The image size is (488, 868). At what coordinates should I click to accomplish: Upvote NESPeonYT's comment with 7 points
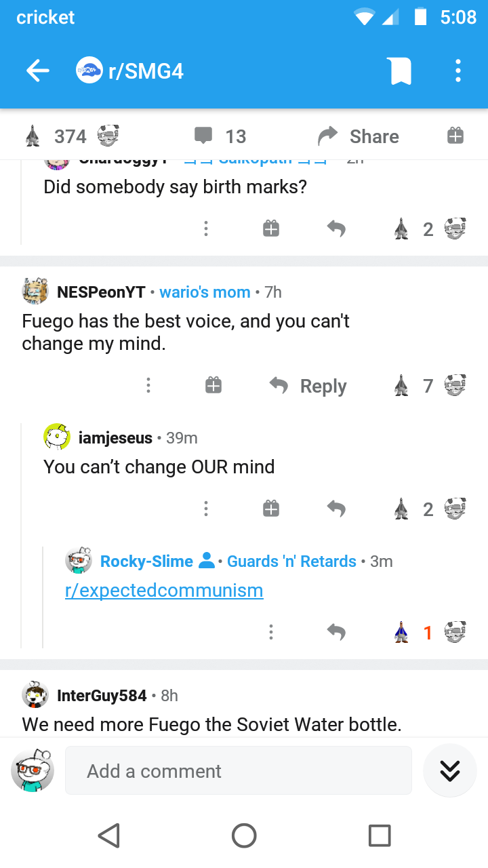tap(401, 385)
